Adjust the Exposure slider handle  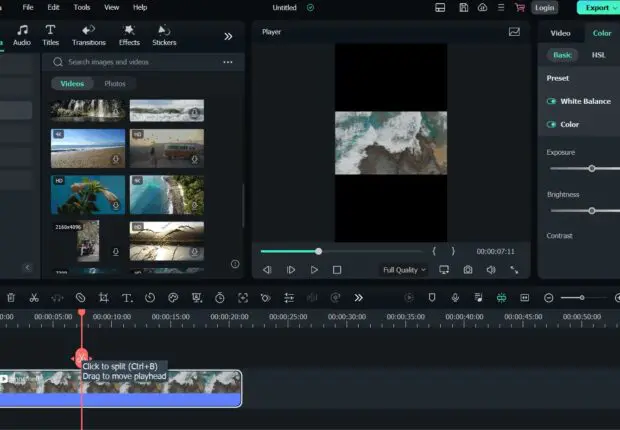(592, 169)
